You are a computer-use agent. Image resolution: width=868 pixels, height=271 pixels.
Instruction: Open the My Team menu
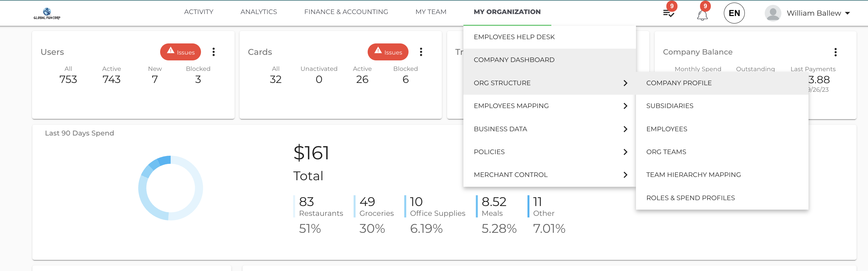coord(431,12)
